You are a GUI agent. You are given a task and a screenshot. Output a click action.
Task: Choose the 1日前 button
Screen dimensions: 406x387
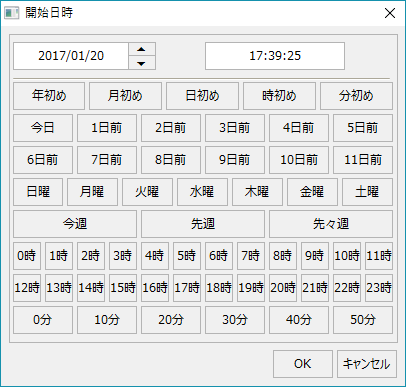point(107,128)
